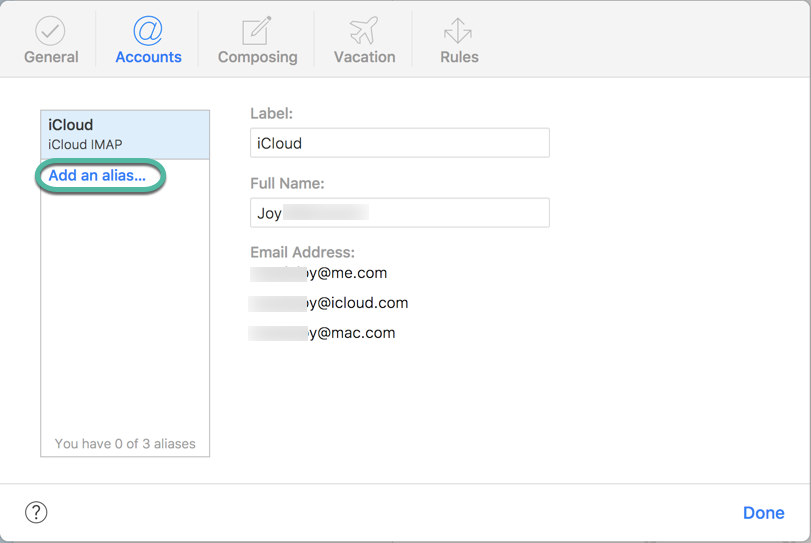
Task: Click the Composing pencil-and-paper icon
Action: [x=257, y=30]
